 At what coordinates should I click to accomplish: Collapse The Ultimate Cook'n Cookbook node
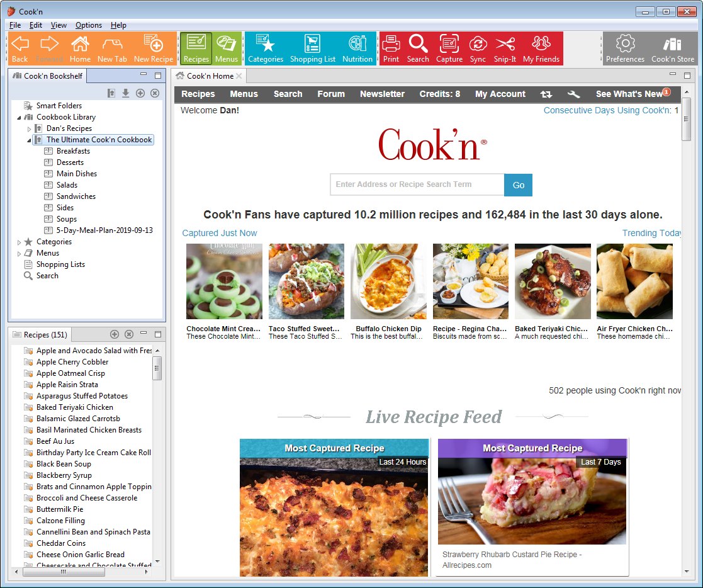point(29,140)
